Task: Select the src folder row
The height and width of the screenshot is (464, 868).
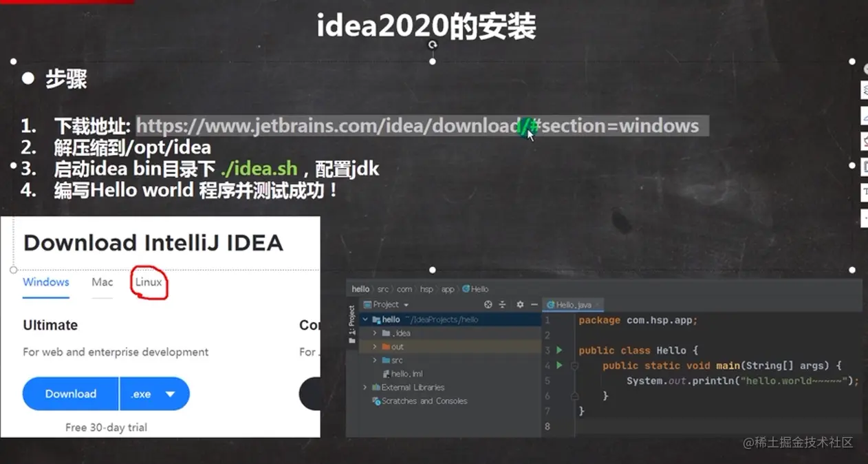Action: pos(444,360)
